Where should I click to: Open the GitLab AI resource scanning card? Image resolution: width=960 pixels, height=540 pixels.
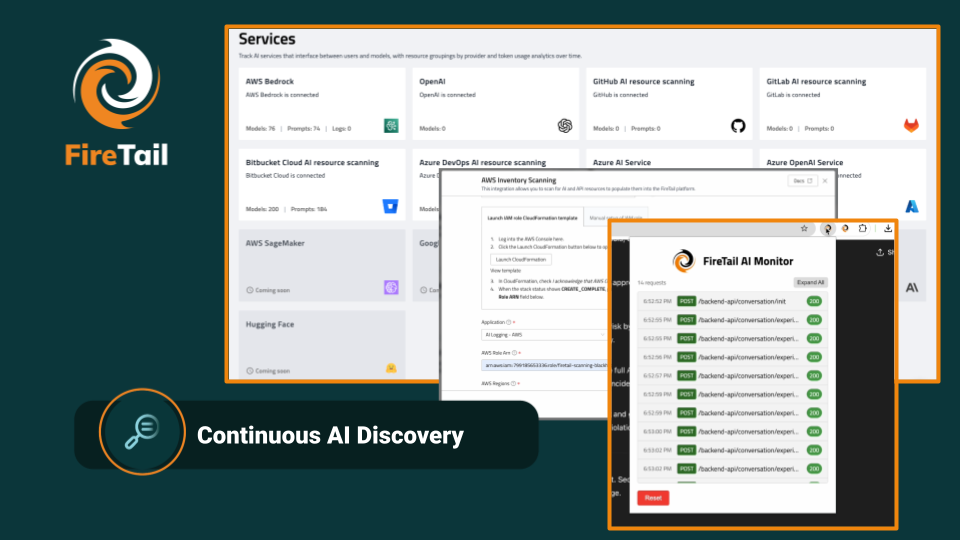coord(842,103)
